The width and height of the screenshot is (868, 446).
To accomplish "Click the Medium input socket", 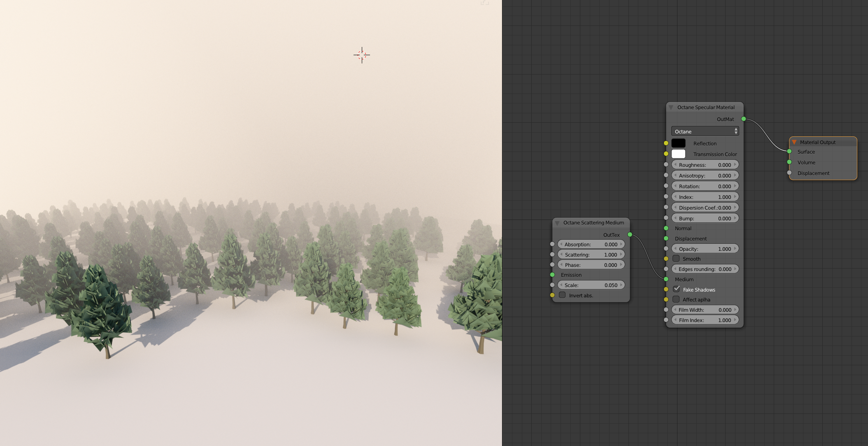I will (x=666, y=279).
